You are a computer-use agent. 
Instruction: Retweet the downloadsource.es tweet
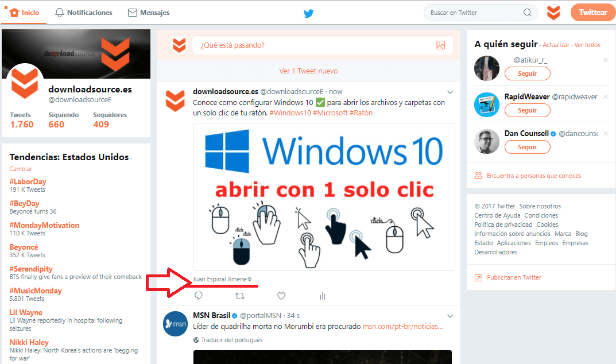(239, 296)
